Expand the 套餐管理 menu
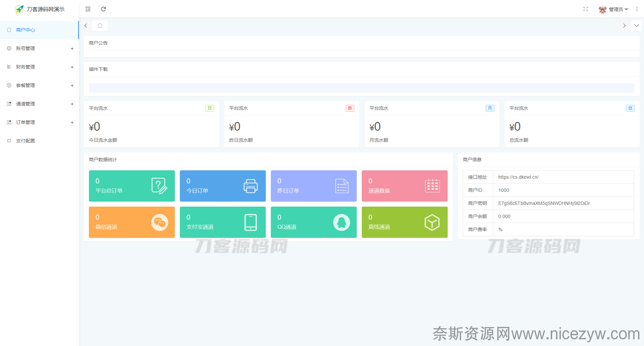This screenshot has height=346, width=644. coord(39,85)
